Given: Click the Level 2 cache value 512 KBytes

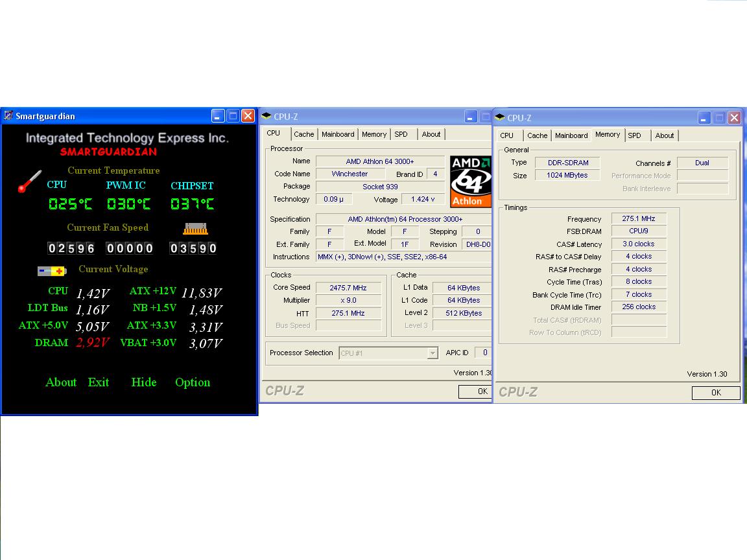Looking at the screenshot, I should pos(462,313).
